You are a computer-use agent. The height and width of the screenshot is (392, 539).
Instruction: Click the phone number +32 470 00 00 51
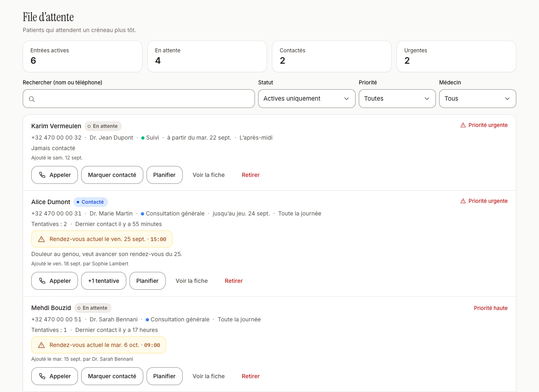(x=56, y=319)
